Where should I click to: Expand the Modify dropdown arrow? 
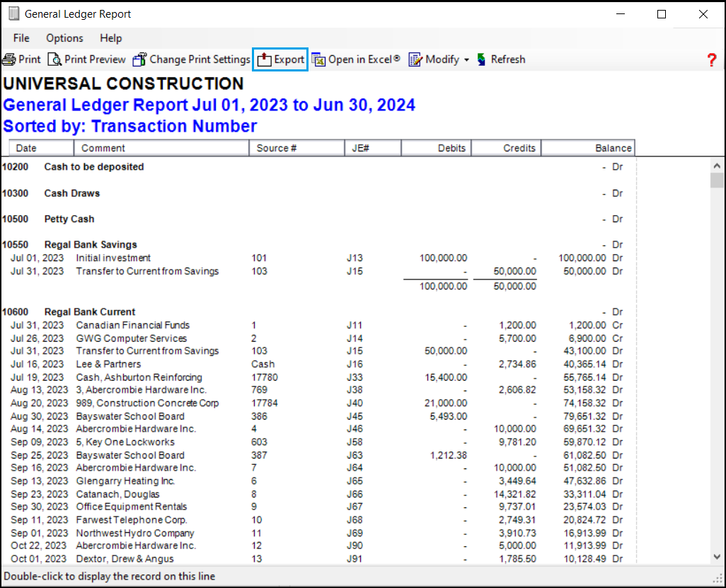click(x=466, y=59)
